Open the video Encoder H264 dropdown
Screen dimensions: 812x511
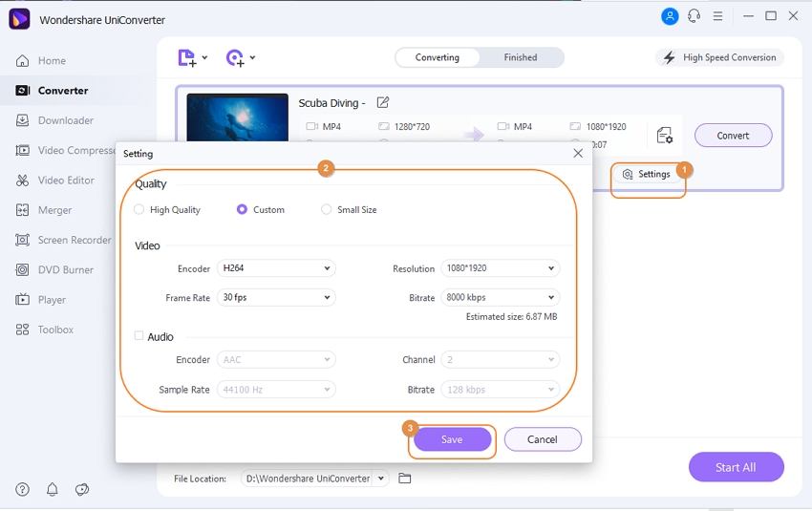pyautogui.click(x=276, y=268)
